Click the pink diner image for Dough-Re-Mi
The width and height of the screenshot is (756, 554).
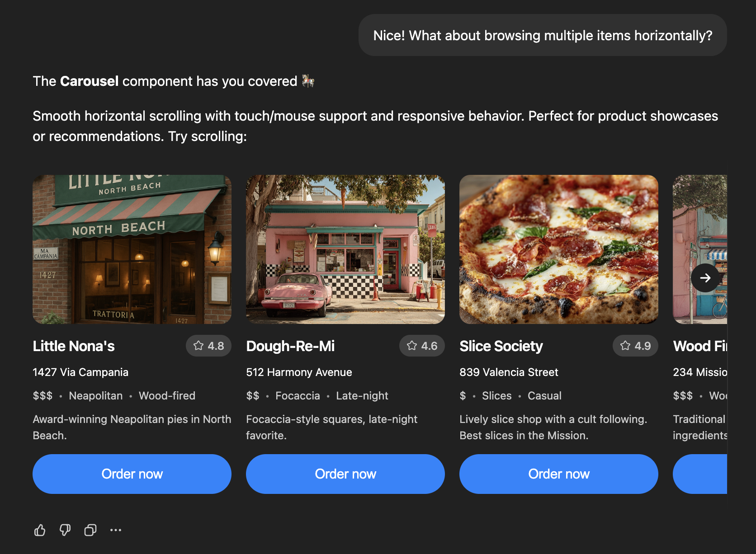click(345, 249)
